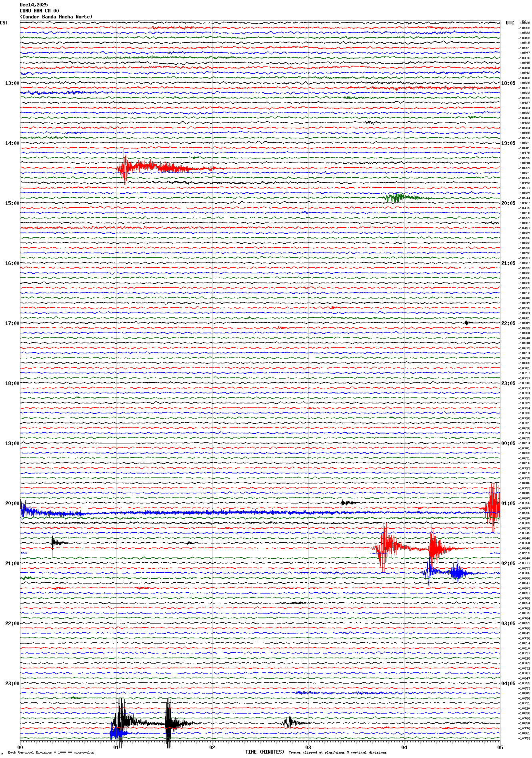
Task: Click the 04:05 UTC time marker
Action: click(x=508, y=683)
